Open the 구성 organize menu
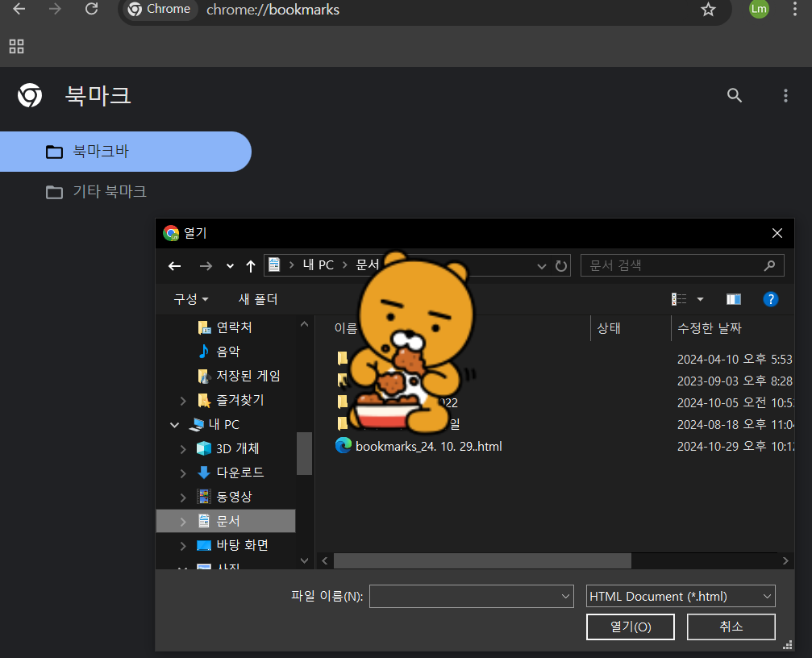Screen dimensions: 812x658 click(190, 299)
